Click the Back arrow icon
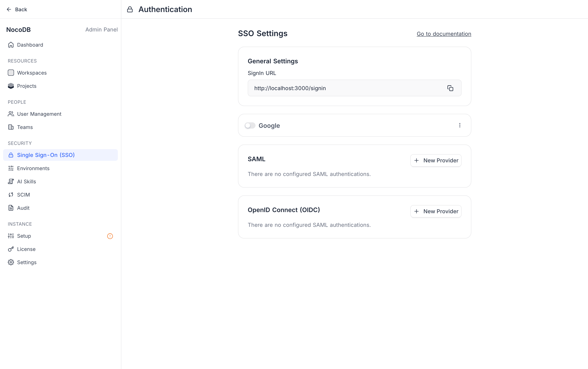 [x=9, y=9]
